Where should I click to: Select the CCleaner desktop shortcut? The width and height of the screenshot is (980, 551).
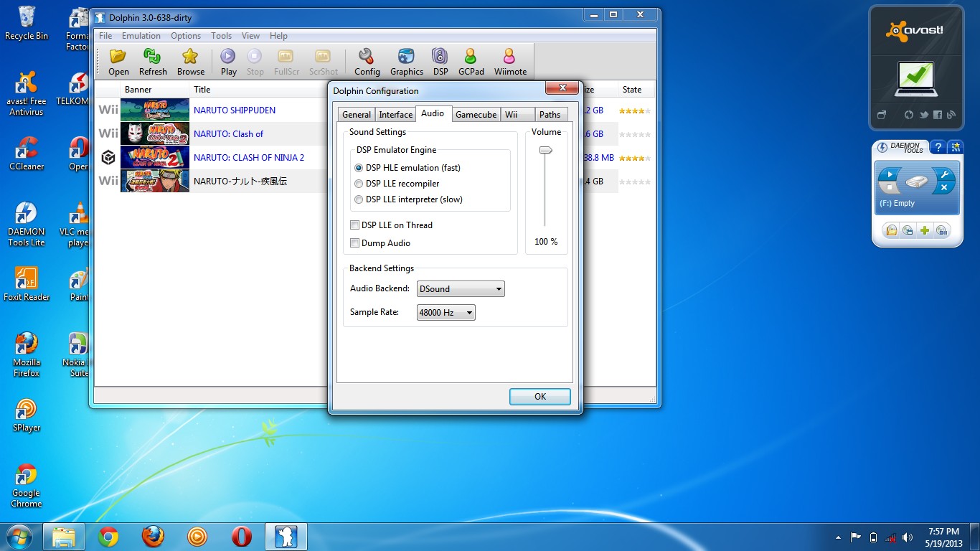click(x=27, y=153)
